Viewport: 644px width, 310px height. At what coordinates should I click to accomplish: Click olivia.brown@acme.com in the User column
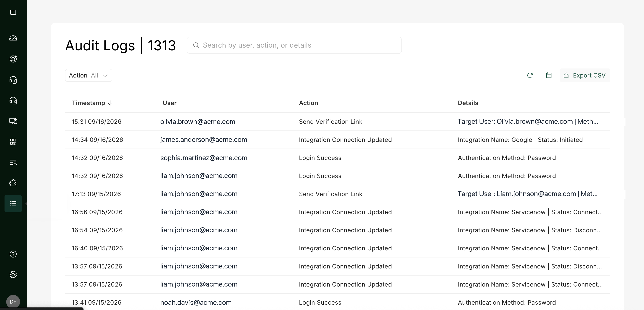click(198, 122)
